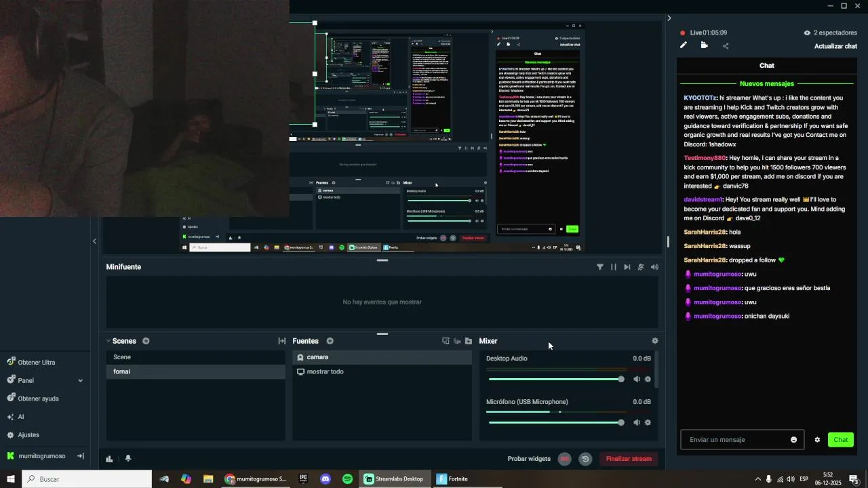Click the Minifuente volume speaker icon

tap(654, 267)
